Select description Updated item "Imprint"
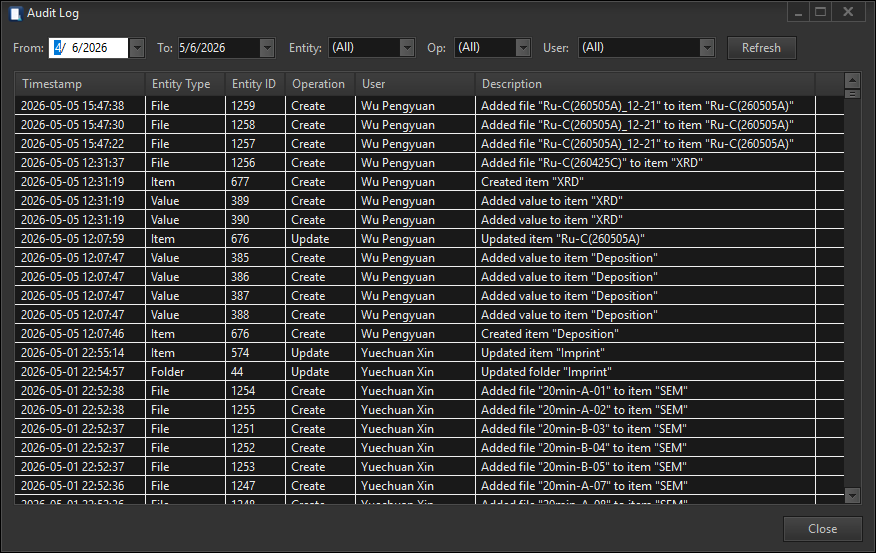The height and width of the screenshot is (553, 876). coord(645,352)
